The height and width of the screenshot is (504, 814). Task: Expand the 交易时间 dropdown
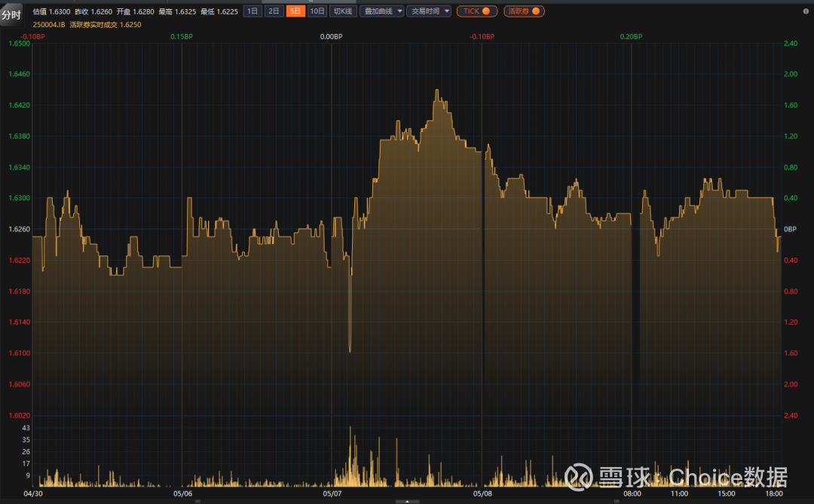[429, 11]
